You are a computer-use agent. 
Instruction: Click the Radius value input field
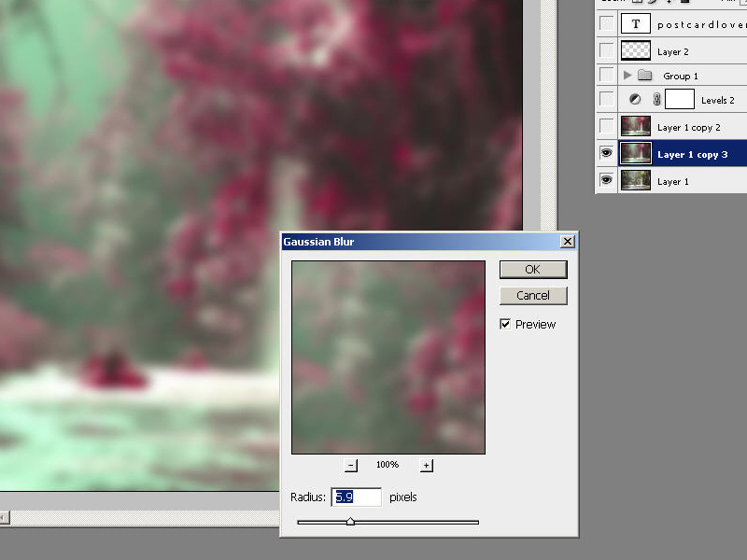tap(357, 497)
